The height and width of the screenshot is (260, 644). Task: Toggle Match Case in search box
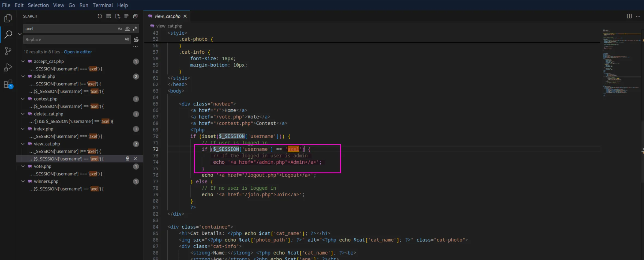click(120, 29)
